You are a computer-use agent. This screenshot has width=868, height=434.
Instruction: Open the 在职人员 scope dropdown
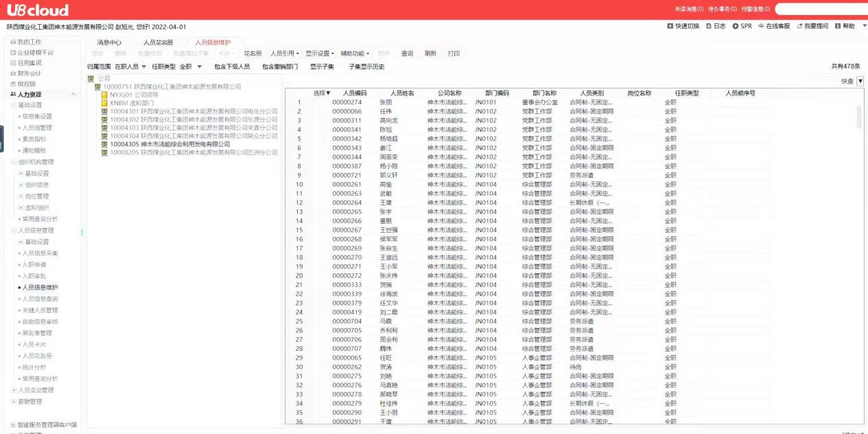(130, 67)
